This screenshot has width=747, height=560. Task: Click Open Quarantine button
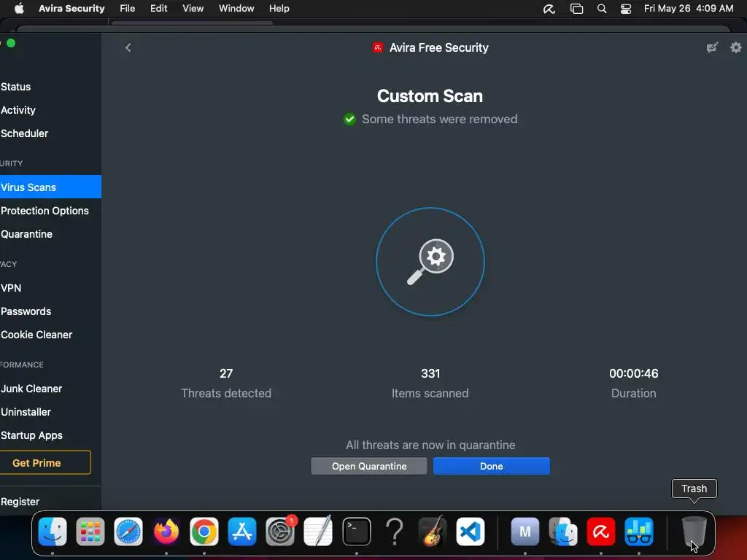368,466
